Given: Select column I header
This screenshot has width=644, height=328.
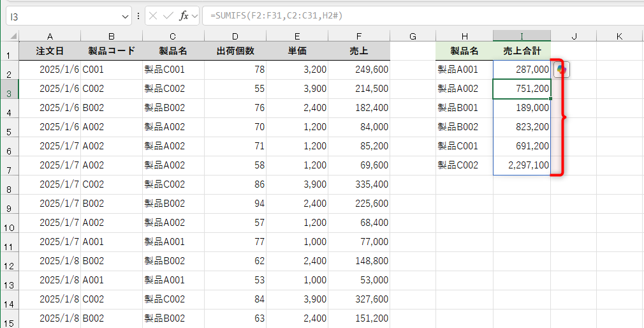Looking at the screenshot, I should [x=522, y=36].
